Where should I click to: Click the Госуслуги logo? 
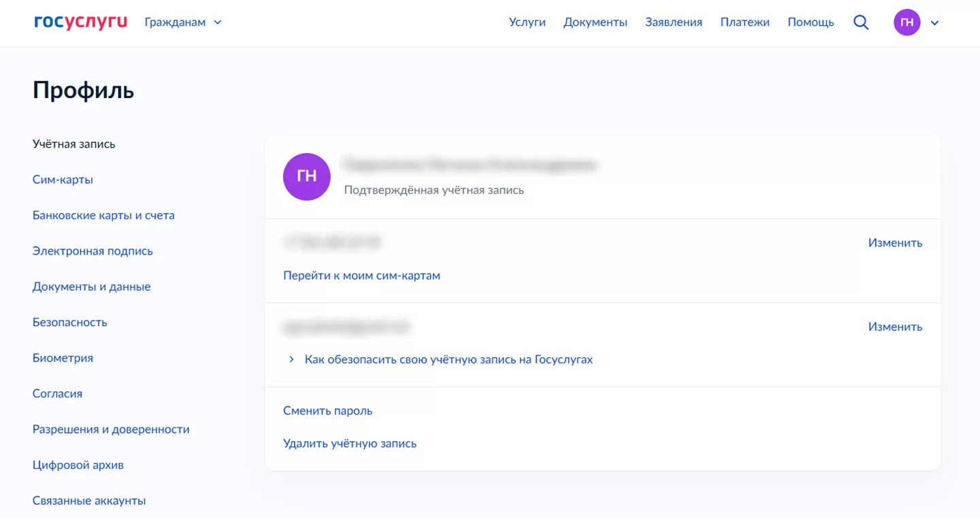(80, 22)
